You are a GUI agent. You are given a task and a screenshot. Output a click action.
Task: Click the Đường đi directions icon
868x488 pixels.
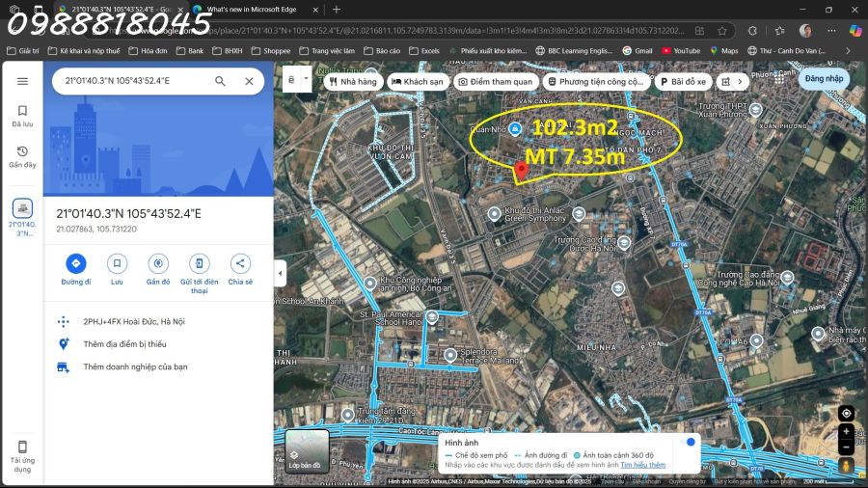coord(75,263)
